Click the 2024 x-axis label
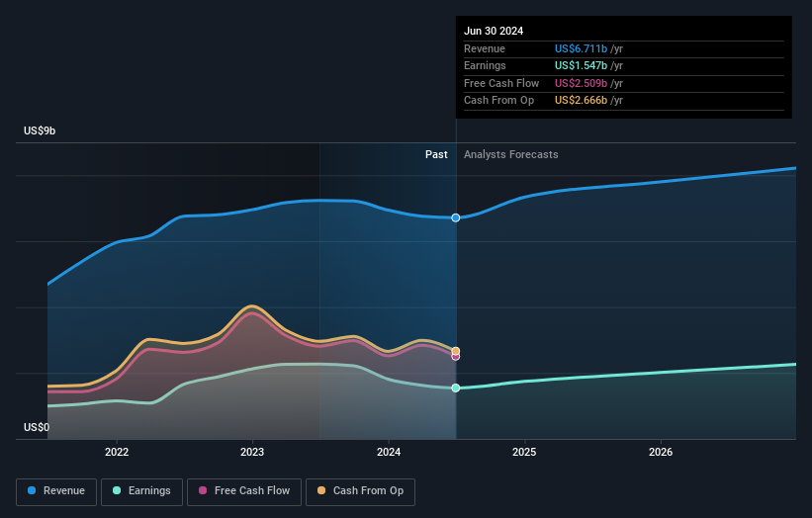Image resolution: width=812 pixels, height=518 pixels. click(389, 453)
